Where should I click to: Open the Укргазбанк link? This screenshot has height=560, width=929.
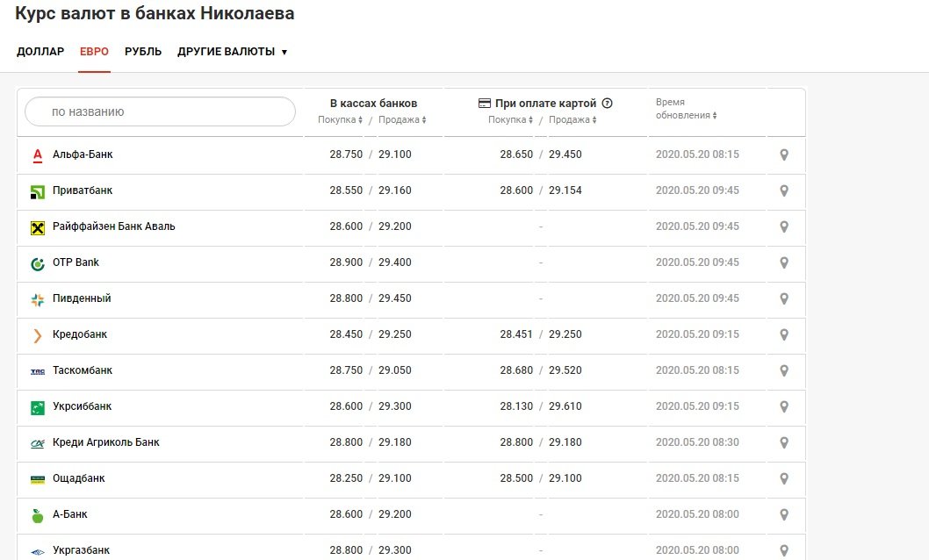81,550
